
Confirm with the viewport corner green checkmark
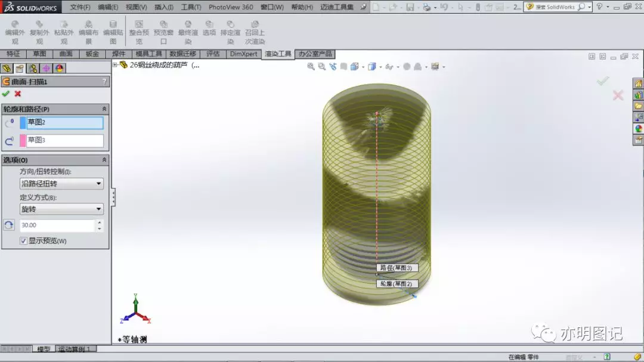coord(603,81)
